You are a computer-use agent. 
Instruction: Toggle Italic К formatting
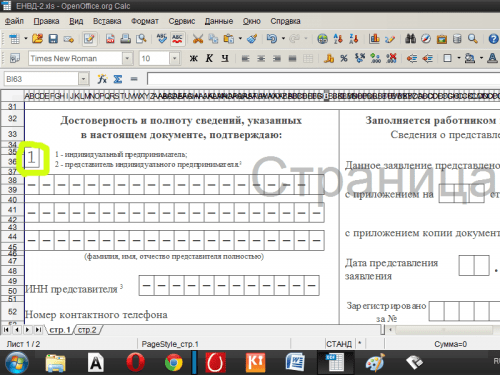pyautogui.click(x=209, y=59)
